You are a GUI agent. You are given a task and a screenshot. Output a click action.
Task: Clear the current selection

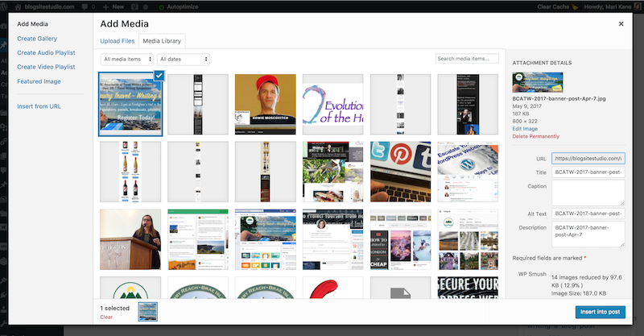pyautogui.click(x=106, y=317)
